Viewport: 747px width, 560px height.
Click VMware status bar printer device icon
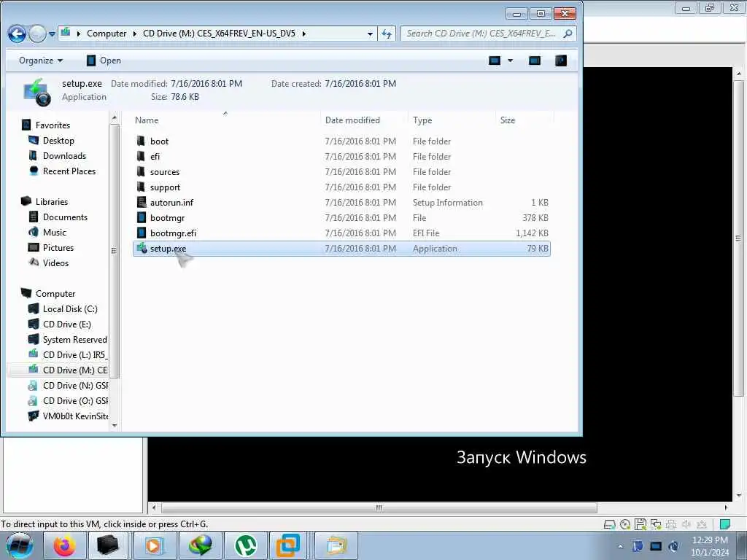671,524
